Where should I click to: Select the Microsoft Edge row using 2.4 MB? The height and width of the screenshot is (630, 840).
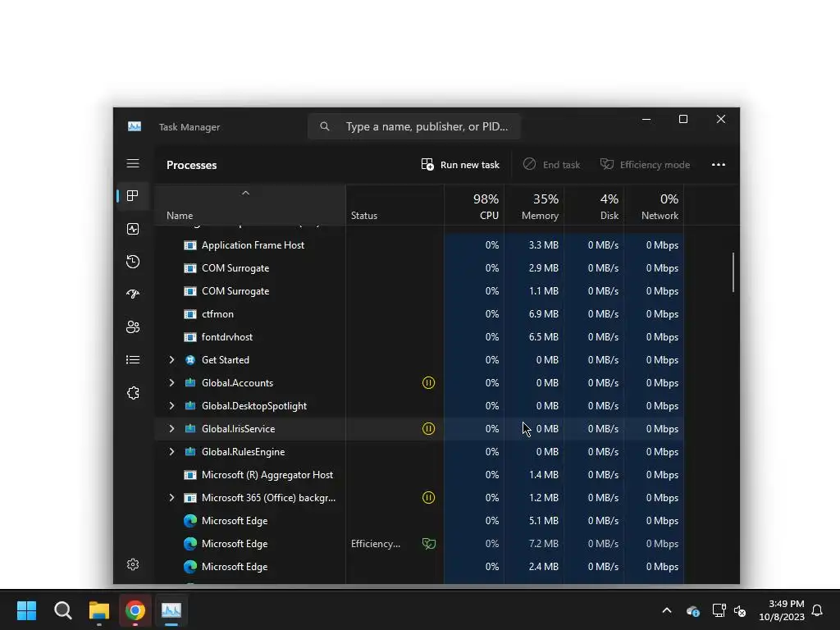tap(419, 567)
